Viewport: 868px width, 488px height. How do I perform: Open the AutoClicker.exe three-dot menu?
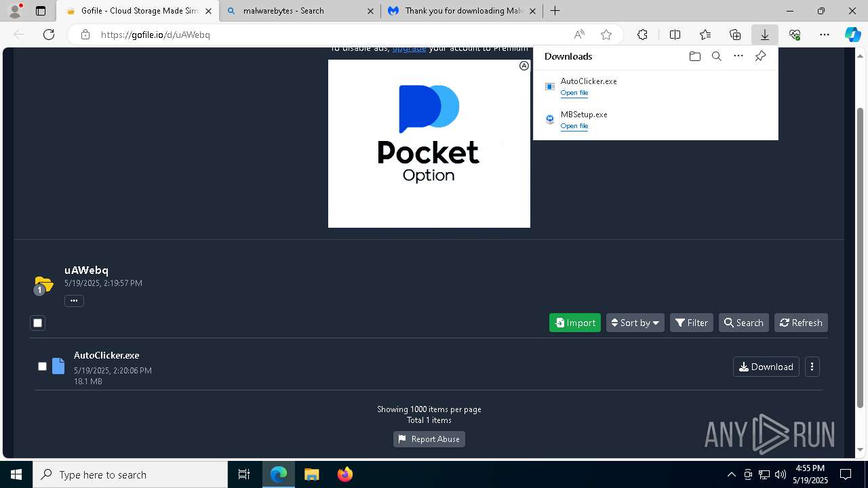[x=812, y=367]
